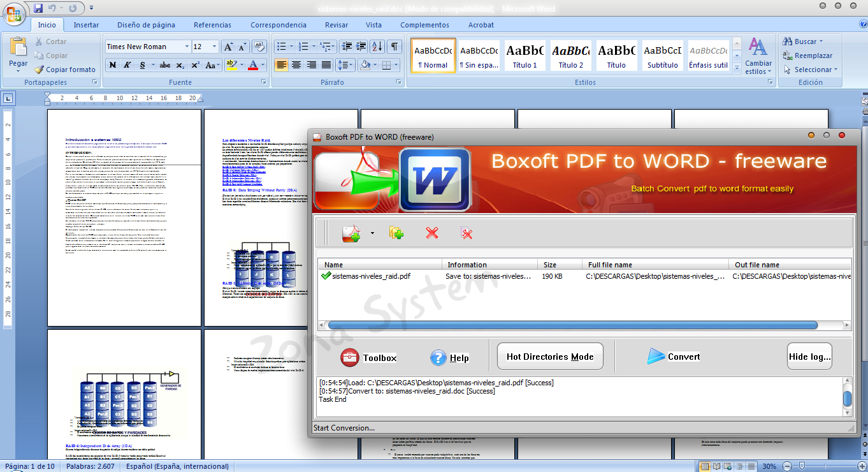
Task: Expand the styles gallery more arrow
Action: click(x=737, y=67)
